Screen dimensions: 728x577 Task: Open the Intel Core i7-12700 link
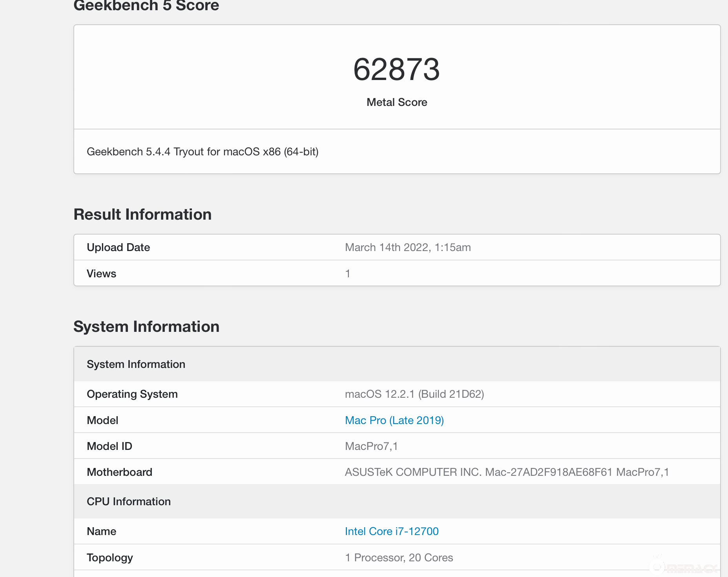point(391,531)
